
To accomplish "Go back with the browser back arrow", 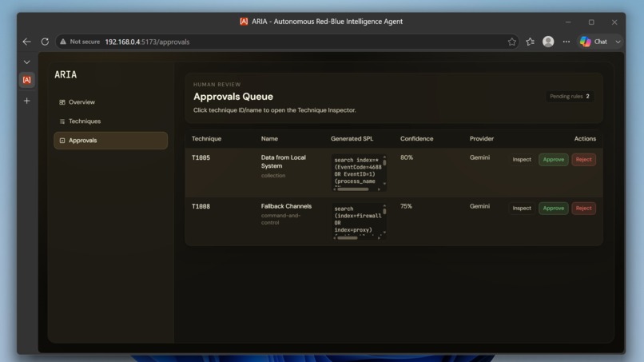I will pos(26,42).
